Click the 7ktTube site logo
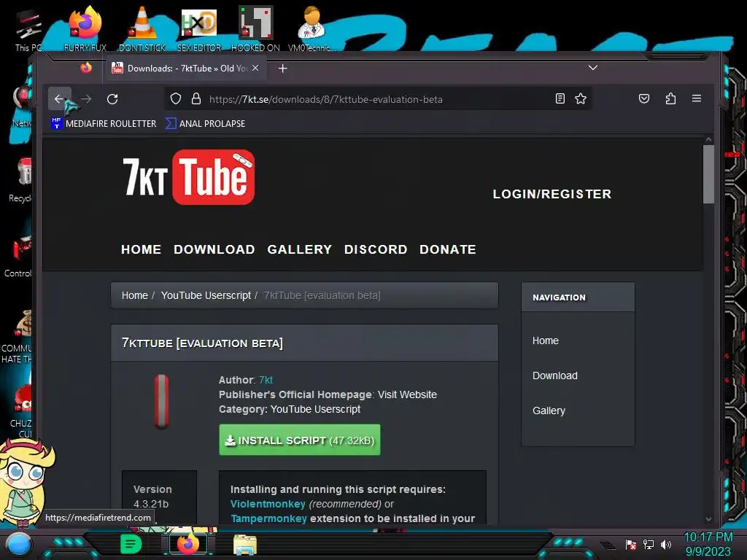The width and height of the screenshot is (747, 560). (189, 177)
